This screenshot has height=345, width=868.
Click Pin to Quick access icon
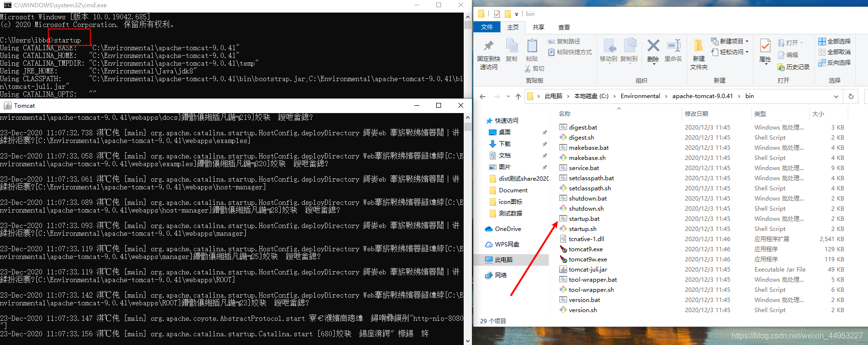488,46
